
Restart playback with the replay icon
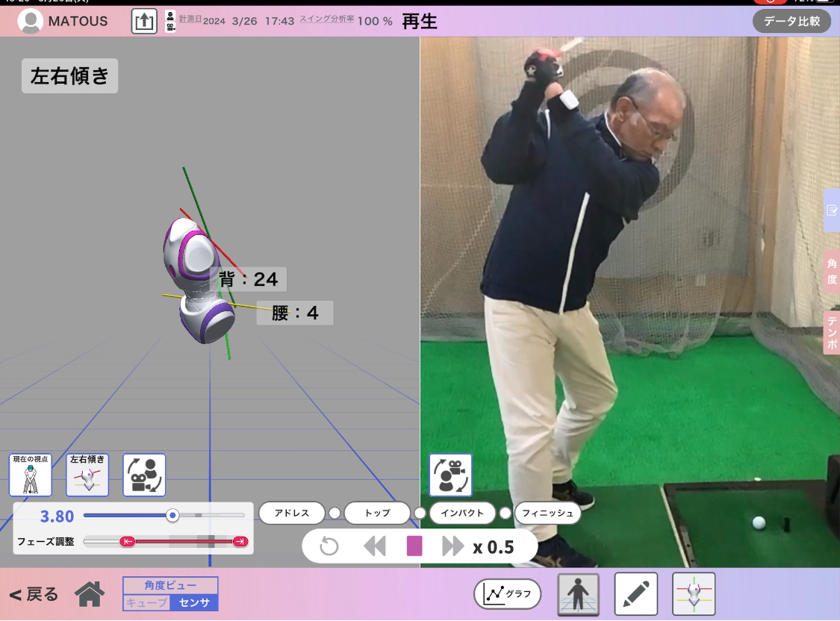point(329,546)
